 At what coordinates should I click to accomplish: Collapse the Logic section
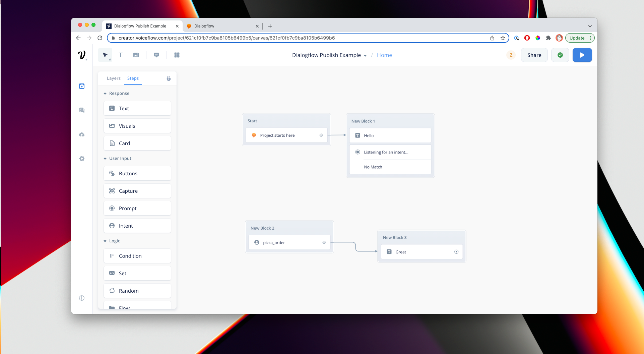(x=105, y=241)
